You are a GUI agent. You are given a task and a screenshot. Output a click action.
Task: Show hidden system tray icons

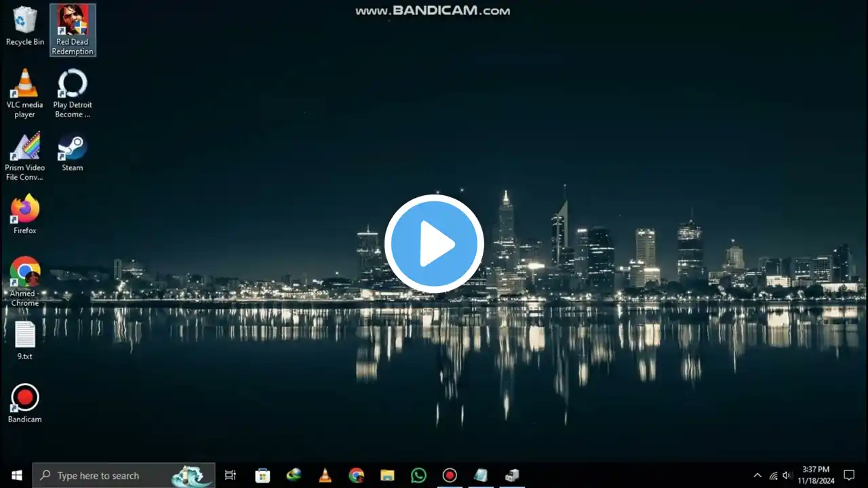757,475
